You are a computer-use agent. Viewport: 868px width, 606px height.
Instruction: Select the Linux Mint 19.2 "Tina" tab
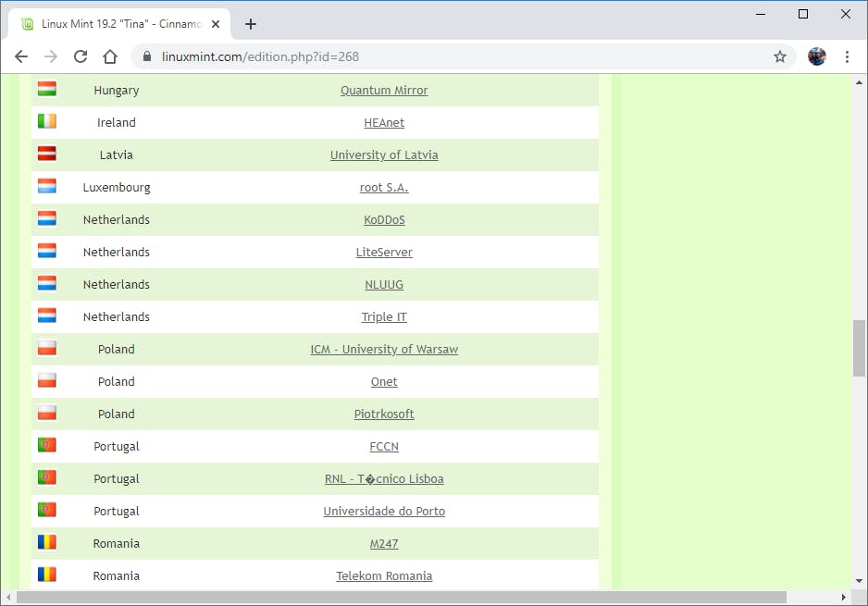tap(120, 24)
